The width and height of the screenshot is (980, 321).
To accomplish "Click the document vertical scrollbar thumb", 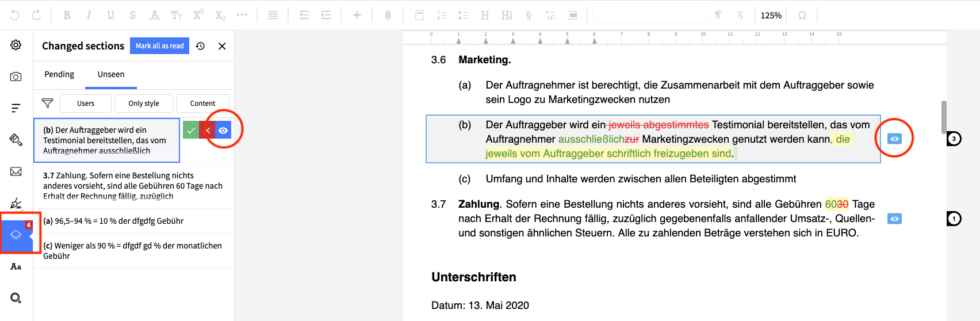I will click(944, 117).
